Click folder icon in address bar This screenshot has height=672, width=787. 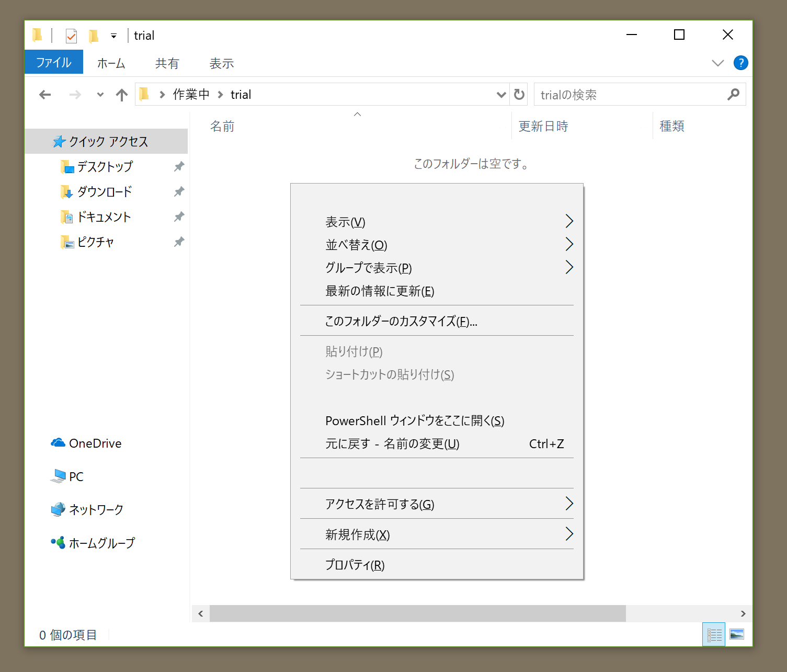pyautogui.click(x=144, y=94)
